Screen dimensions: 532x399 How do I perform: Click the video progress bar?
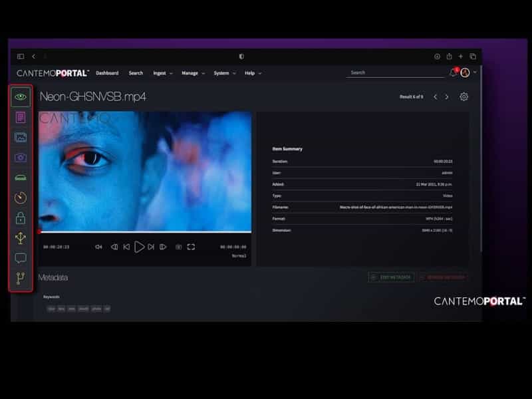pos(145,232)
